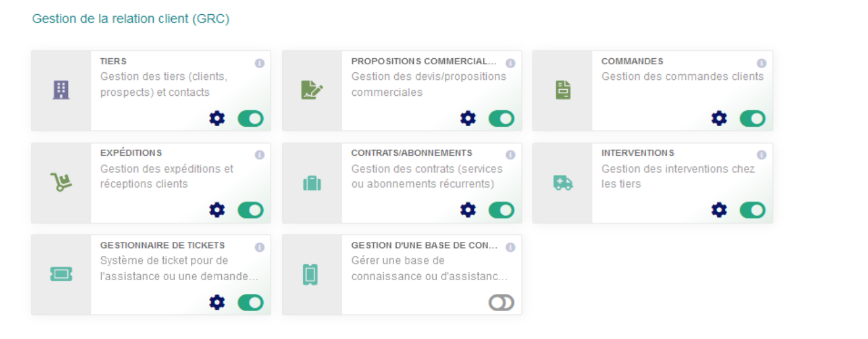This screenshot has height=339, width=868.
Task: Enable the knowledge base module toggle
Action: point(502,303)
